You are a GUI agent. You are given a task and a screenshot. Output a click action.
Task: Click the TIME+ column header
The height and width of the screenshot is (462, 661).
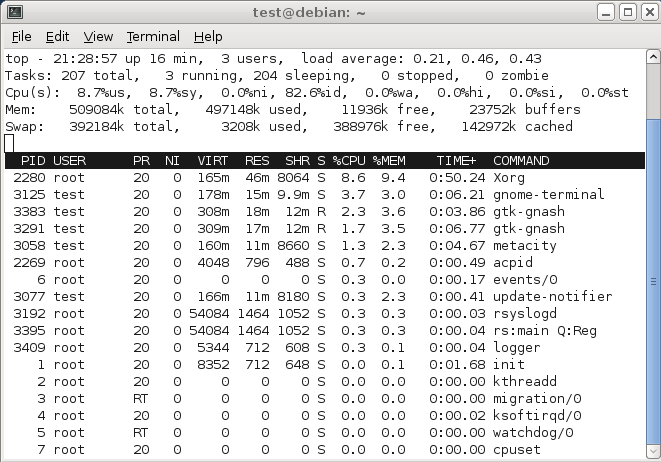tap(457, 161)
